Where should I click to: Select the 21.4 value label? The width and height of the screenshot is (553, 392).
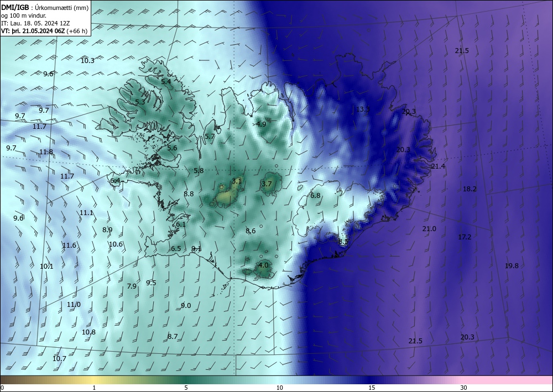438,166
